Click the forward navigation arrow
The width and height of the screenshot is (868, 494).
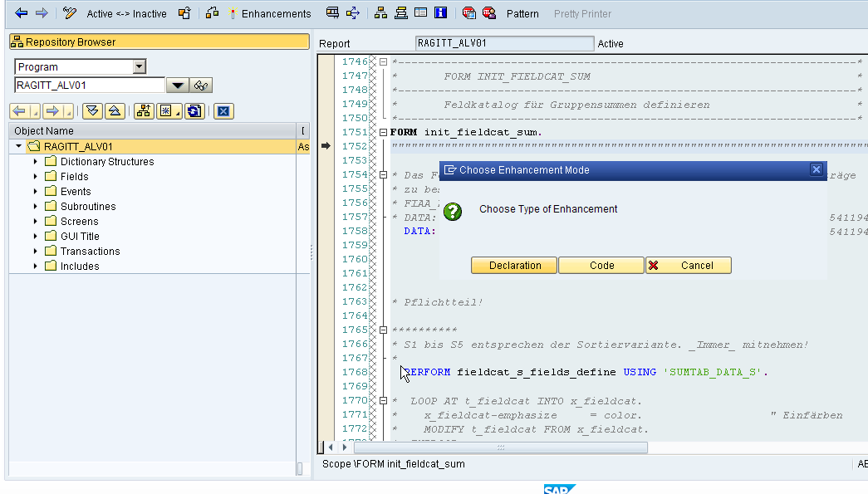pyautogui.click(x=42, y=12)
